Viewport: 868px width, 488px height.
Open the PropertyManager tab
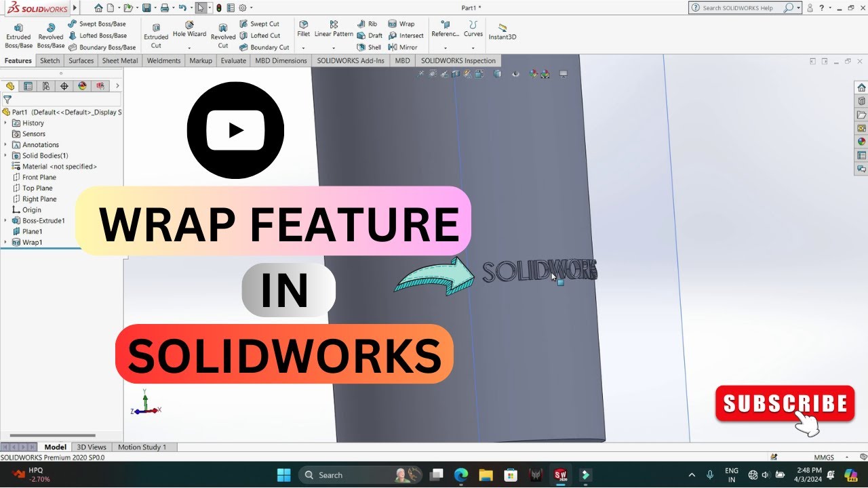tap(28, 86)
